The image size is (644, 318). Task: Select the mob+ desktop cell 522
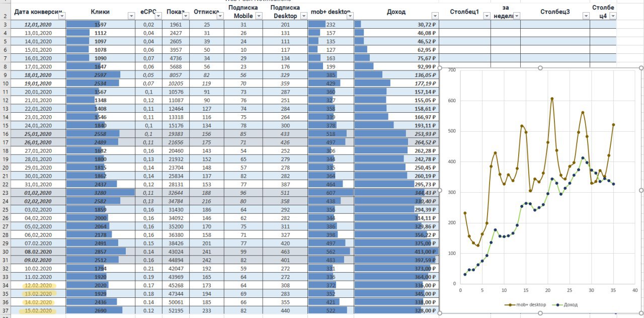tap(330, 310)
